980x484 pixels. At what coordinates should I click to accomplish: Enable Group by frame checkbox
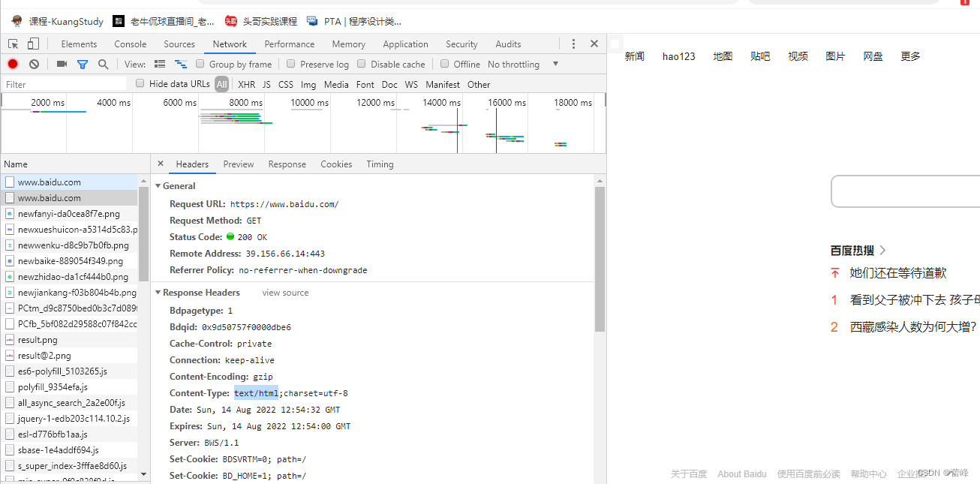pos(200,64)
